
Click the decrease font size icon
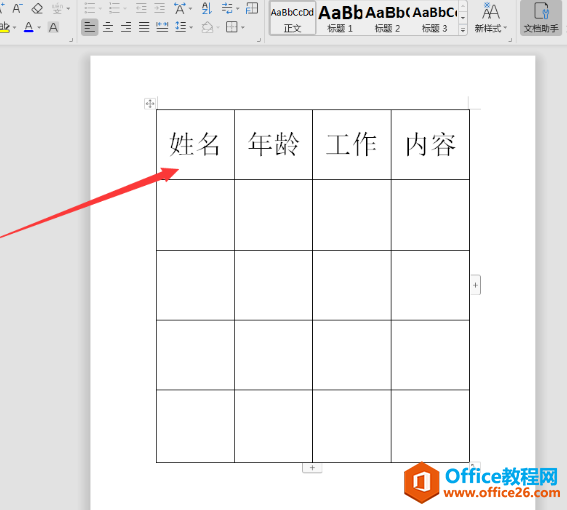(17, 8)
